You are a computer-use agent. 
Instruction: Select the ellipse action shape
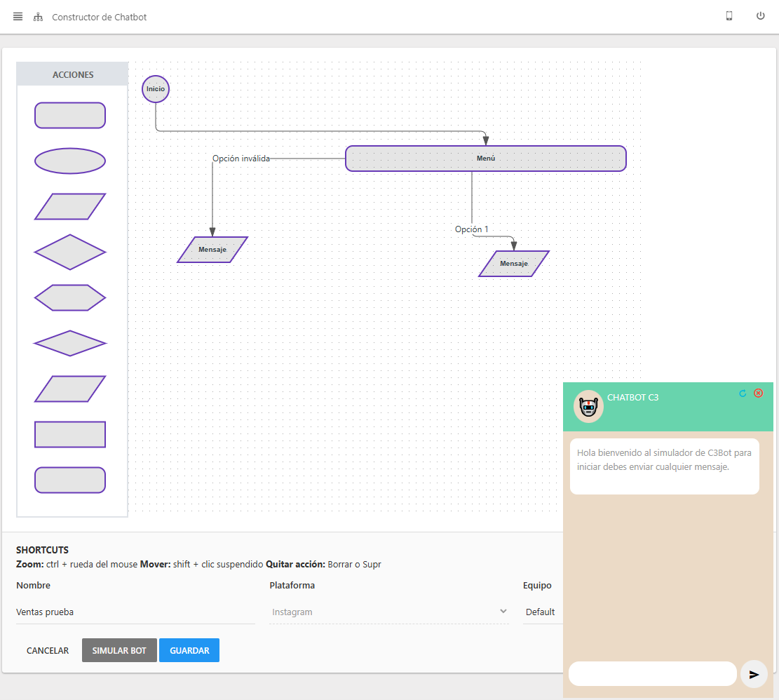tap(70, 161)
